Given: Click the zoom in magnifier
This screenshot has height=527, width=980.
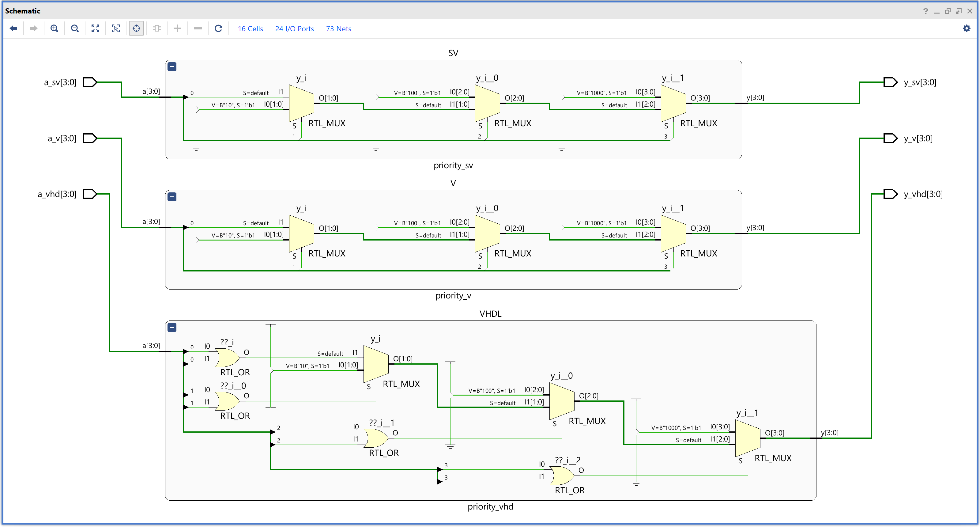Looking at the screenshot, I should pos(55,28).
